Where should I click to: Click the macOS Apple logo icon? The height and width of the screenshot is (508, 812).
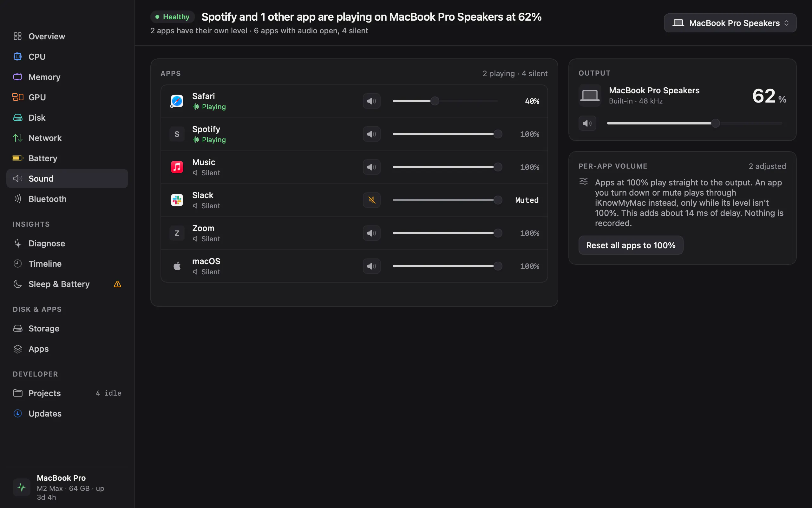(177, 266)
